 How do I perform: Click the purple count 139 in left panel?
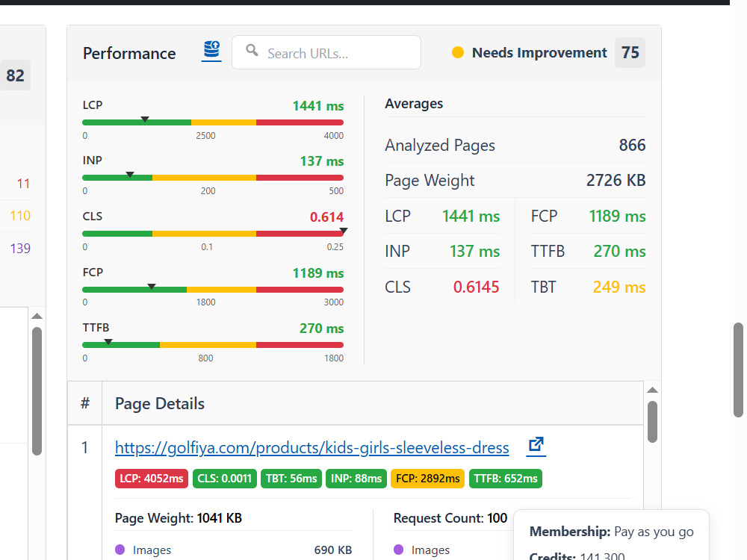click(20, 248)
